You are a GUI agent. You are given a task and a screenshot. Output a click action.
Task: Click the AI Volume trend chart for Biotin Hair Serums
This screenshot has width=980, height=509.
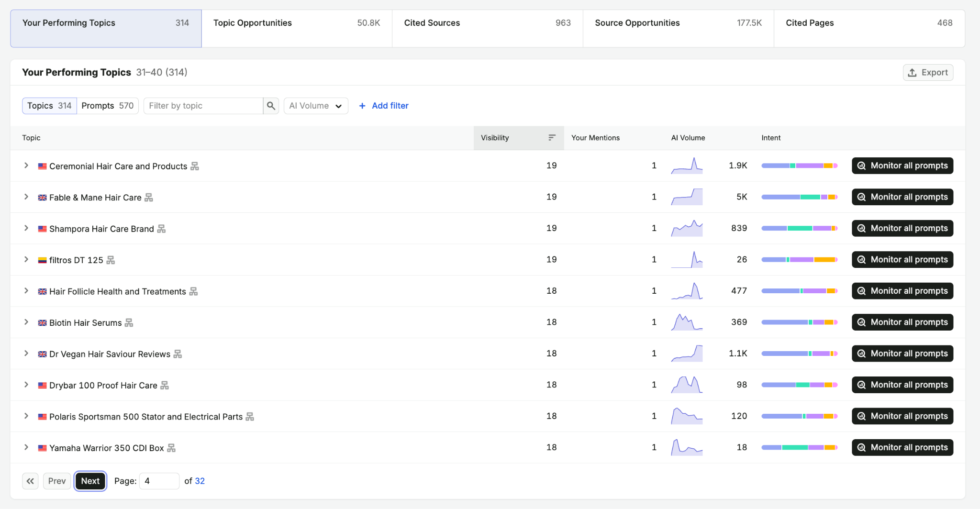(687, 322)
